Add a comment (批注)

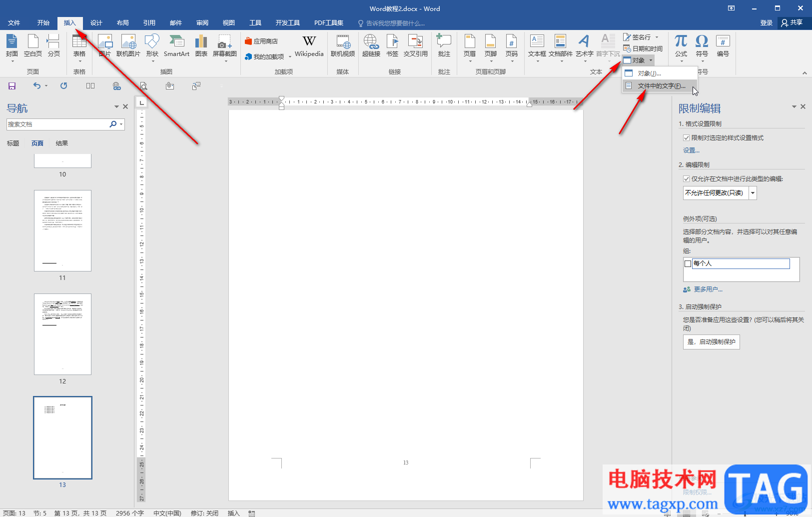[x=444, y=46]
